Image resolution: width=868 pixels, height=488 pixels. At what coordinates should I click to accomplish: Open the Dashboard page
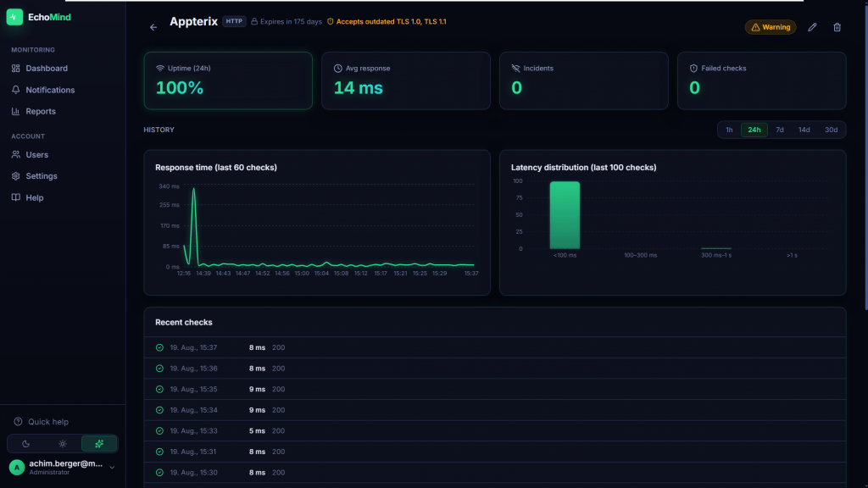(47, 69)
